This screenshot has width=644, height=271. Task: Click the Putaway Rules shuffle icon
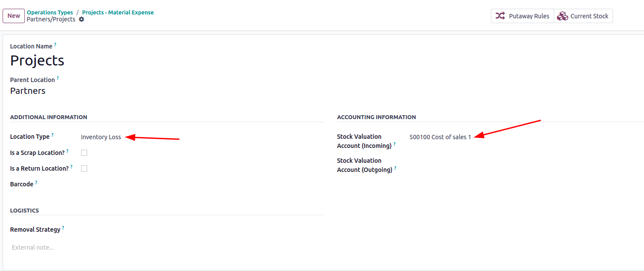500,16
